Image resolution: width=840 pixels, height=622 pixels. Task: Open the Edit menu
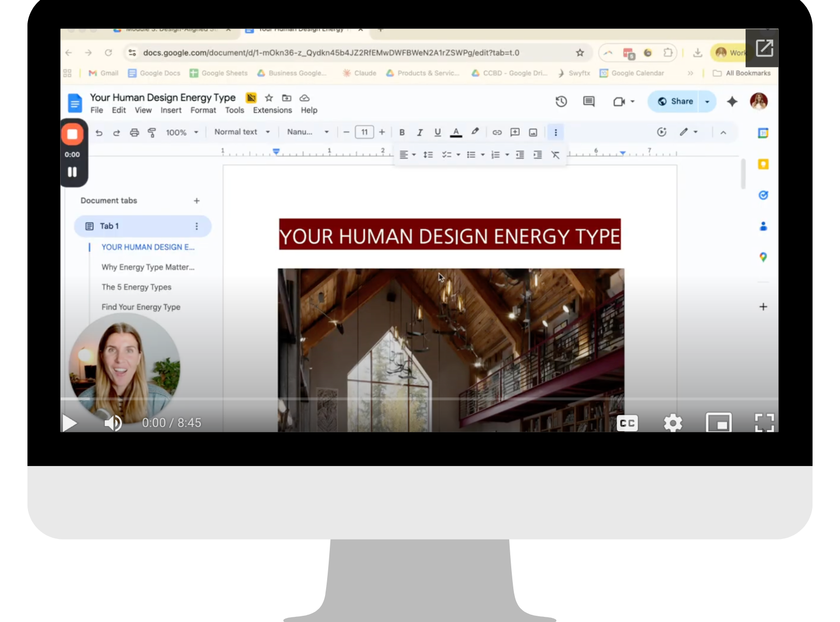coord(119,110)
